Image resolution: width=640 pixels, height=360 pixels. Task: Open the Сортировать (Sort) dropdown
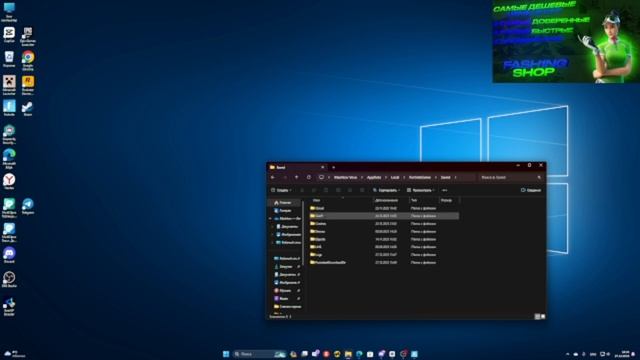pyautogui.click(x=386, y=190)
